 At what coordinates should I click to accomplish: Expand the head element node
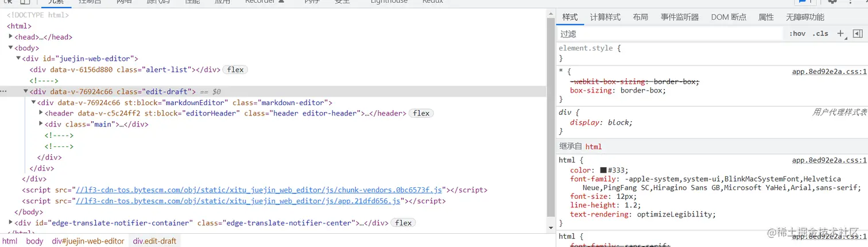click(x=11, y=37)
